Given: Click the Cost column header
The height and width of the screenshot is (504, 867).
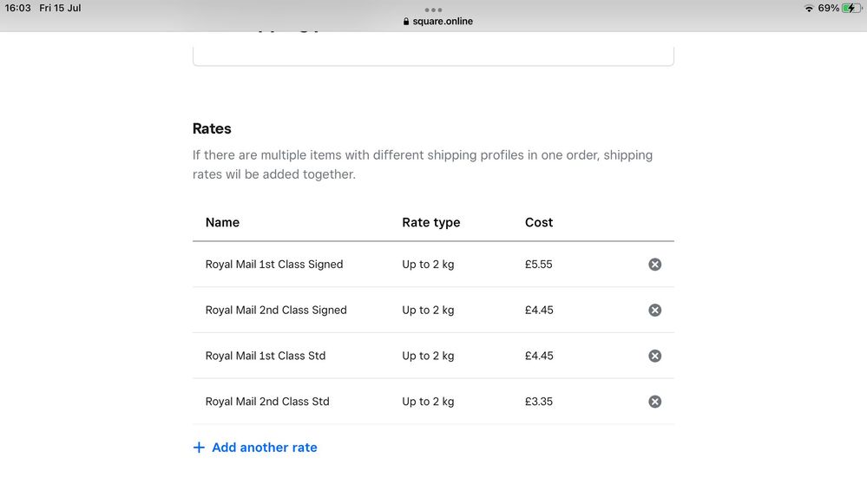Looking at the screenshot, I should (x=538, y=222).
